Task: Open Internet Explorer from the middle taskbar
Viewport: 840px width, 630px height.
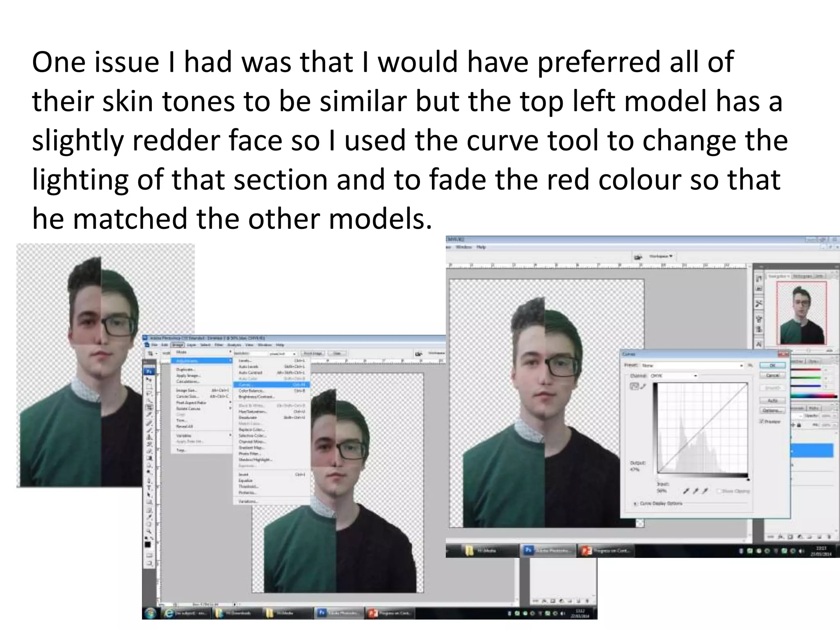Action: tap(186, 614)
